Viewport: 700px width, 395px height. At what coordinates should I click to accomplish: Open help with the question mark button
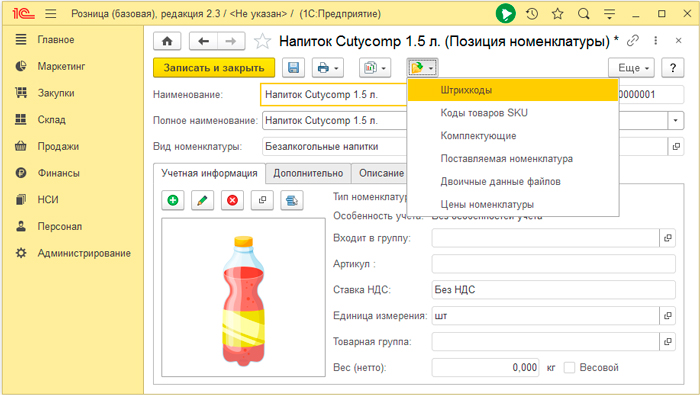point(673,68)
